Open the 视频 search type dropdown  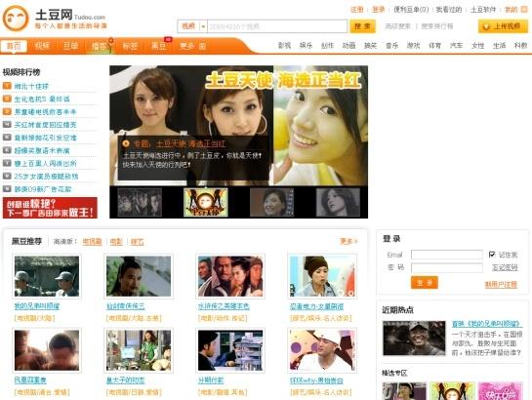tap(203, 26)
